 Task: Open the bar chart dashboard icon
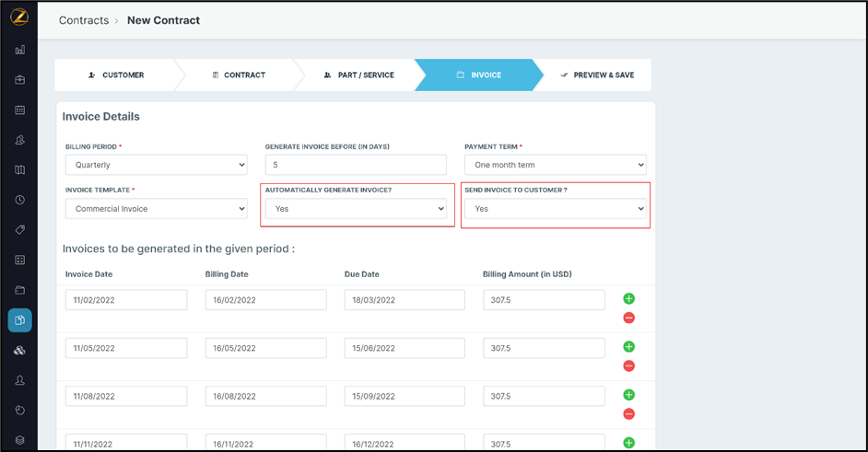19,50
